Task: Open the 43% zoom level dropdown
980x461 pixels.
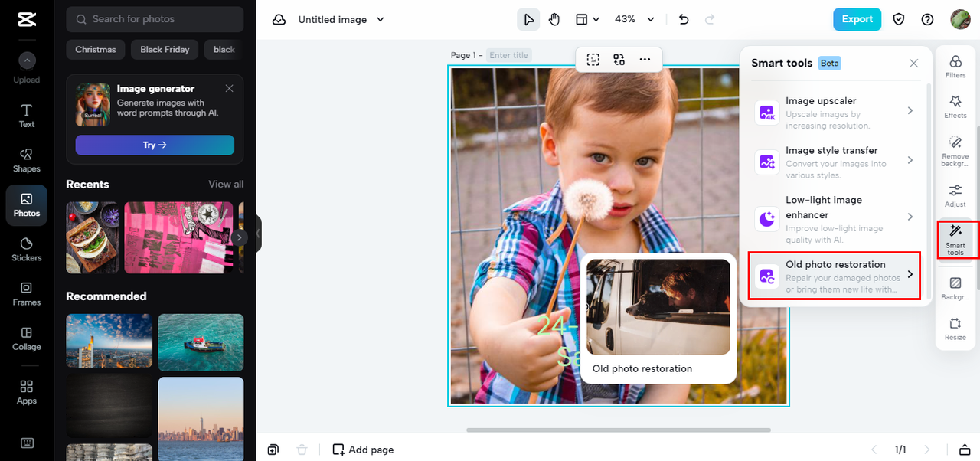Action: coord(635,19)
